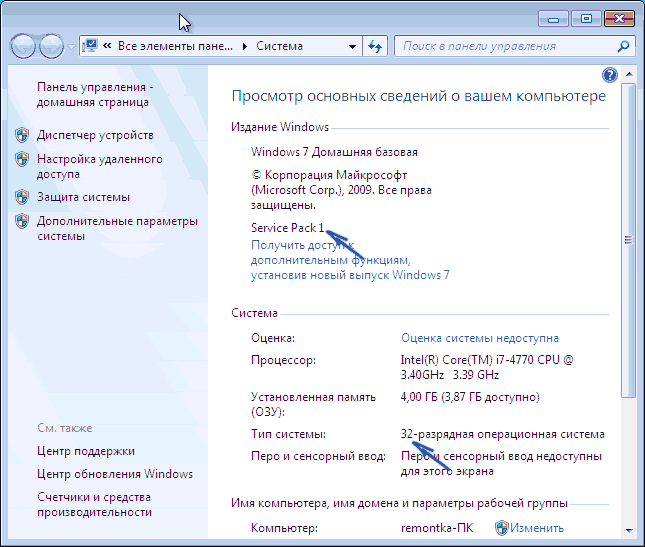Click the computer icon in address bar

90,46
